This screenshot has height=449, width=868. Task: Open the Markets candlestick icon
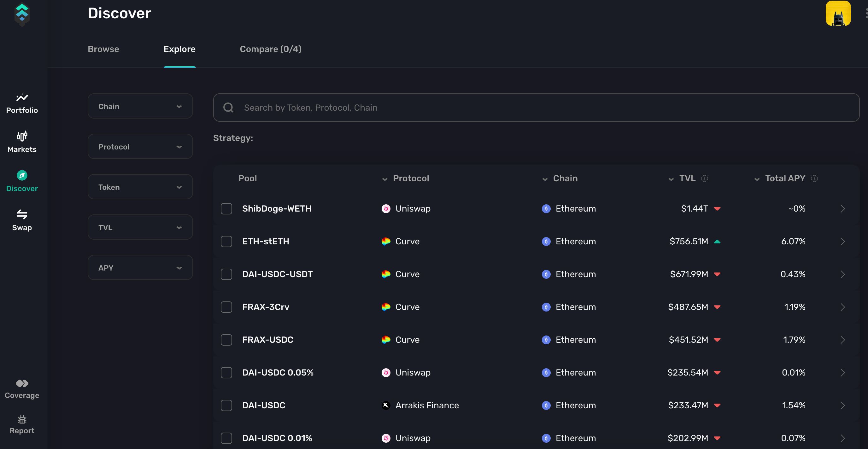tap(22, 136)
